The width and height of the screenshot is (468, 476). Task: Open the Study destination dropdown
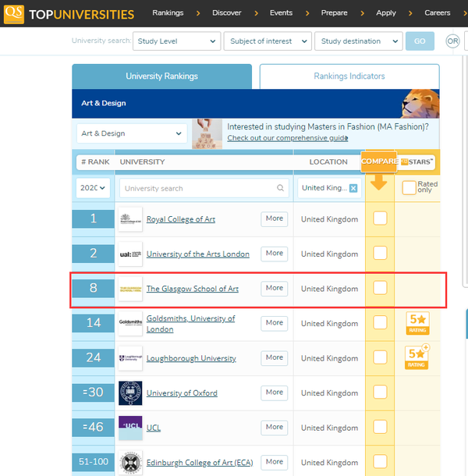(x=359, y=41)
